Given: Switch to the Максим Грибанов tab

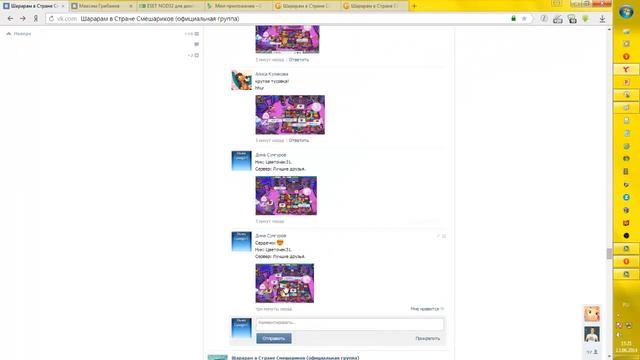Looking at the screenshot, I should [102, 6].
